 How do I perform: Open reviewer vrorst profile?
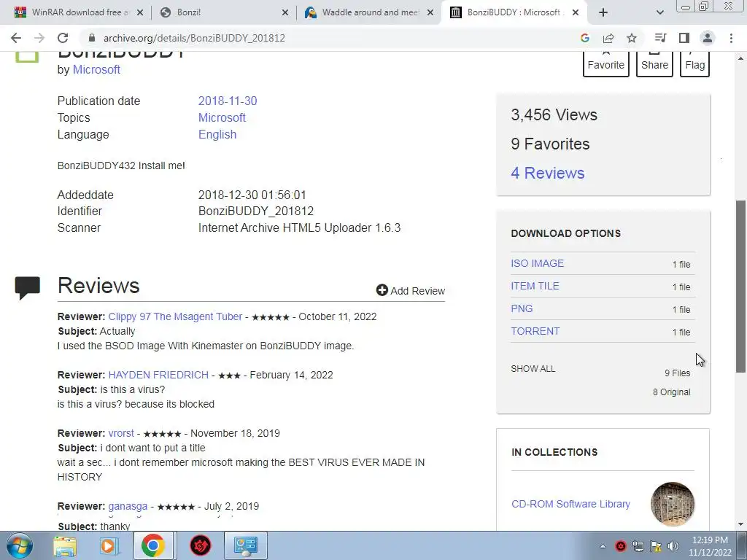[121, 433]
